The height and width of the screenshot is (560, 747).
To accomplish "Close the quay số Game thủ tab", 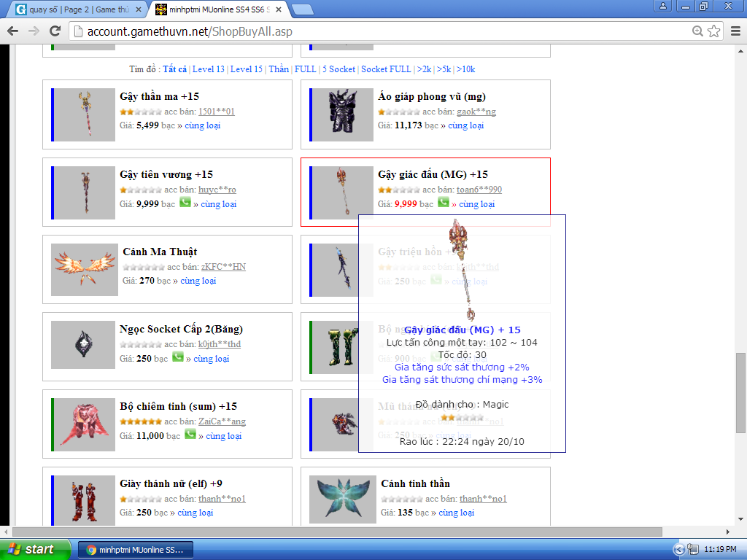I will pyautogui.click(x=139, y=9).
